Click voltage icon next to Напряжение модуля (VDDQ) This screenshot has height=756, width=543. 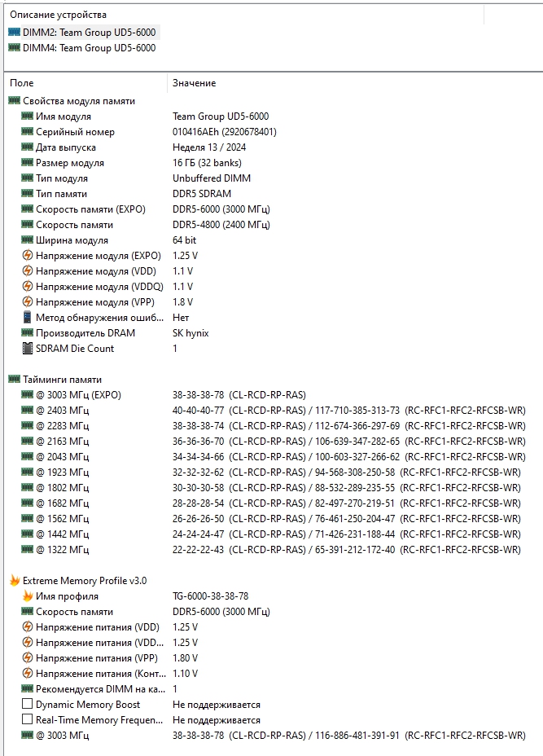(28, 286)
